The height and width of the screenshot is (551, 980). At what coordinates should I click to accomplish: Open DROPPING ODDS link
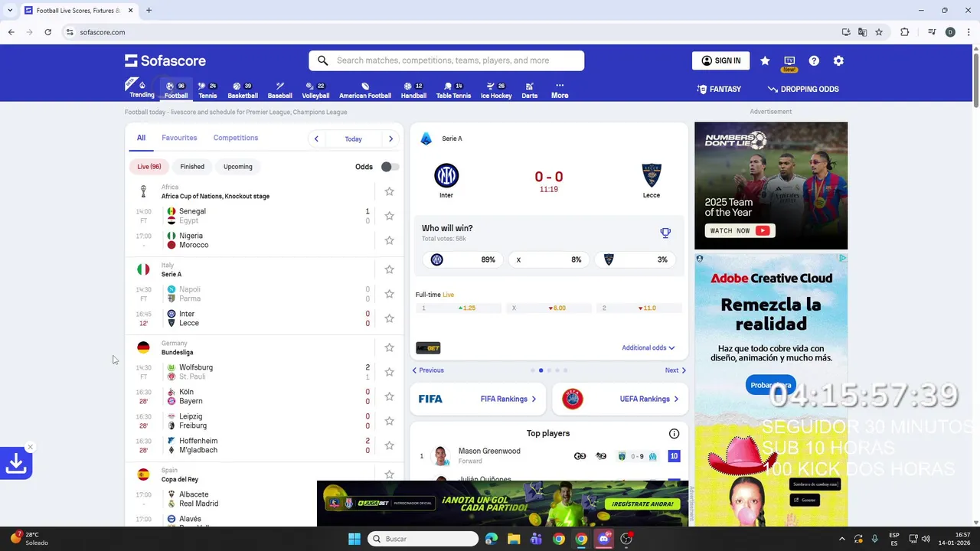803,89
